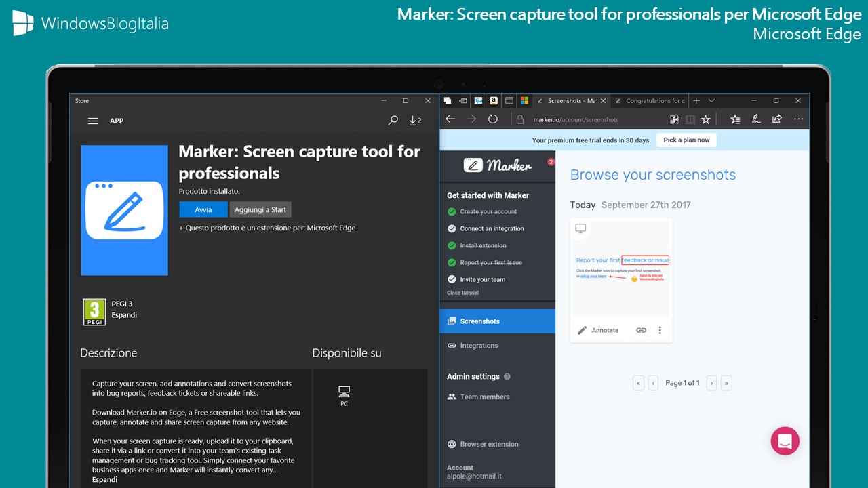Open Edge Settings and more menu

pyautogui.click(x=798, y=119)
